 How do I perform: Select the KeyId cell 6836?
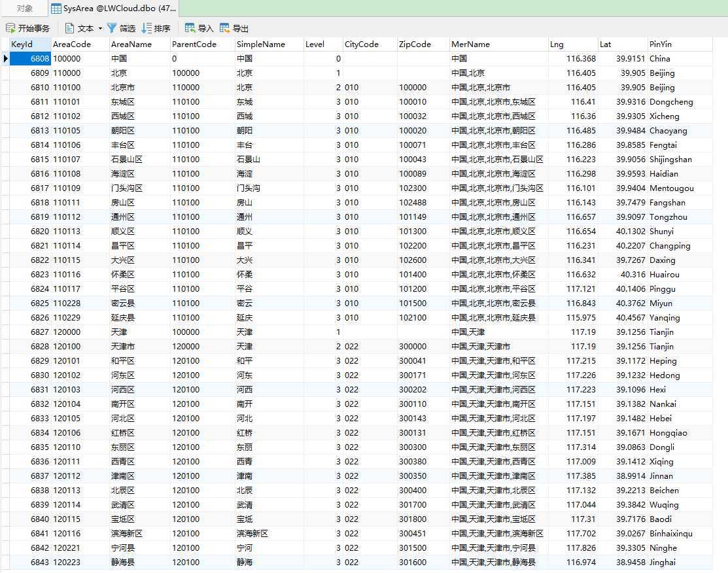pos(30,462)
